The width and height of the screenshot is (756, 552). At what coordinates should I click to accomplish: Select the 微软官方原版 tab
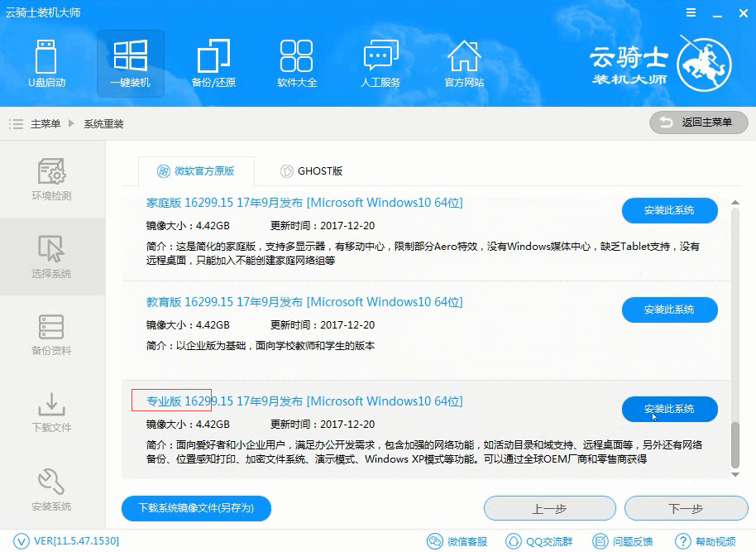point(196,171)
